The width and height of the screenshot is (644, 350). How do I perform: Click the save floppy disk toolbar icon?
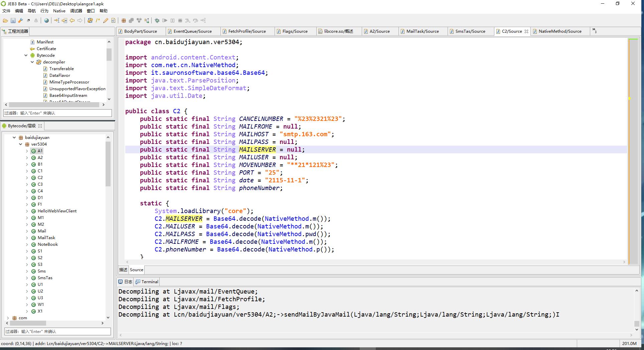coord(13,21)
